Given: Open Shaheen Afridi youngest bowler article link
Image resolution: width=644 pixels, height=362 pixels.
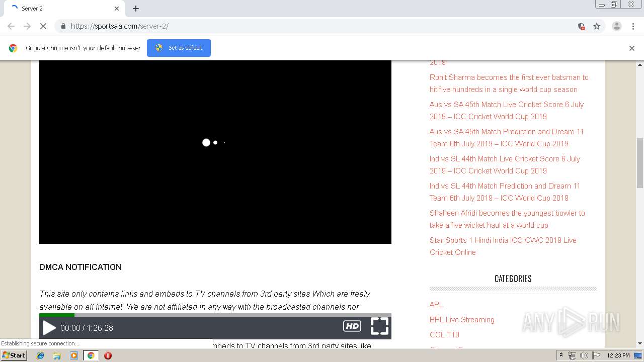Looking at the screenshot, I should (x=507, y=219).
